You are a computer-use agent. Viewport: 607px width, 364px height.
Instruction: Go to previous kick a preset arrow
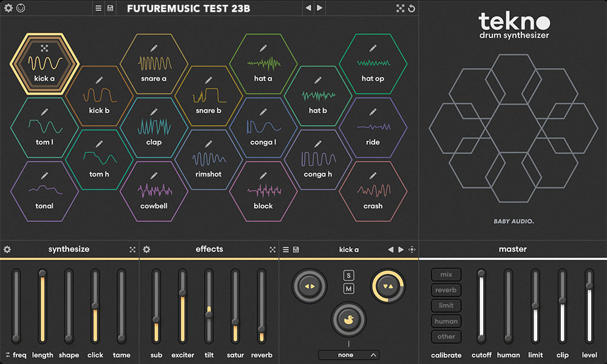[390, 250]
